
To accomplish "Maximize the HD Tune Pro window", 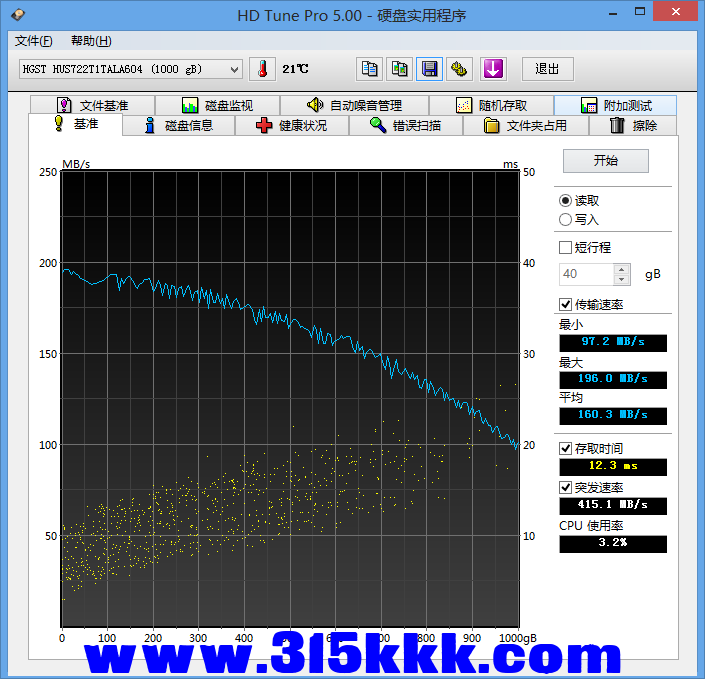I will (x=639, y=13).
